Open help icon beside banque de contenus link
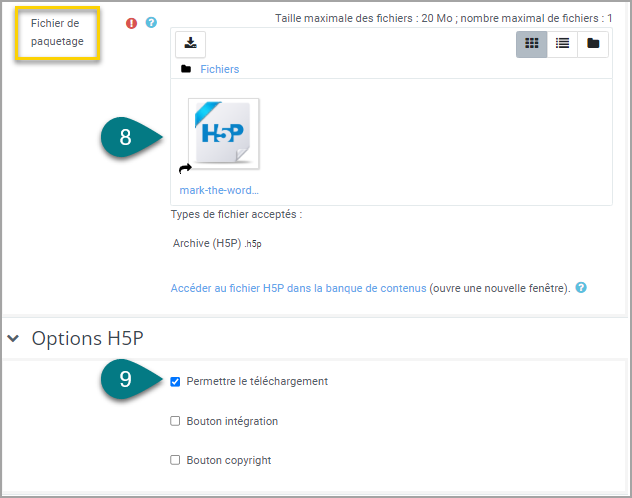This screenshot has width=632, height=498. pos(581,288)
